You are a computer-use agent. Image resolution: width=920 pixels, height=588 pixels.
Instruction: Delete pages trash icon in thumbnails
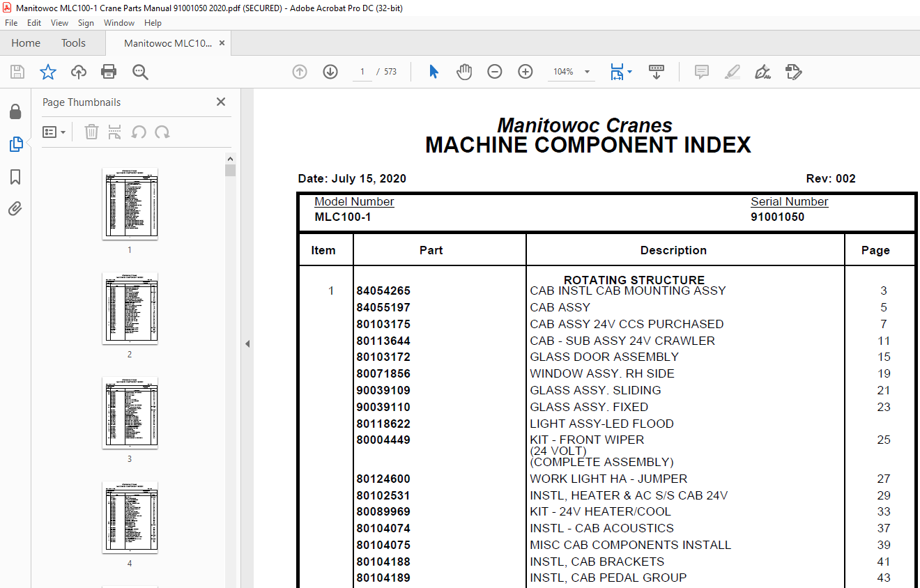pyautogui.click(x=91, y=132)
